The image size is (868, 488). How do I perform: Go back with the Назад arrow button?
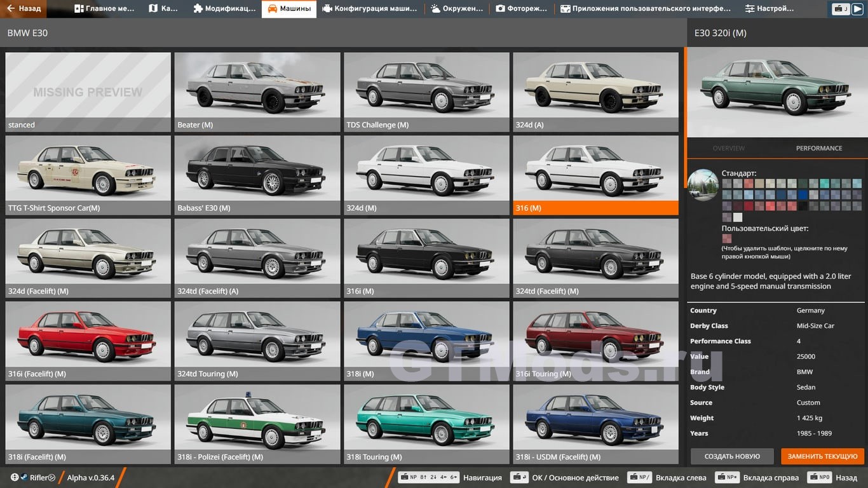[24, 9]
